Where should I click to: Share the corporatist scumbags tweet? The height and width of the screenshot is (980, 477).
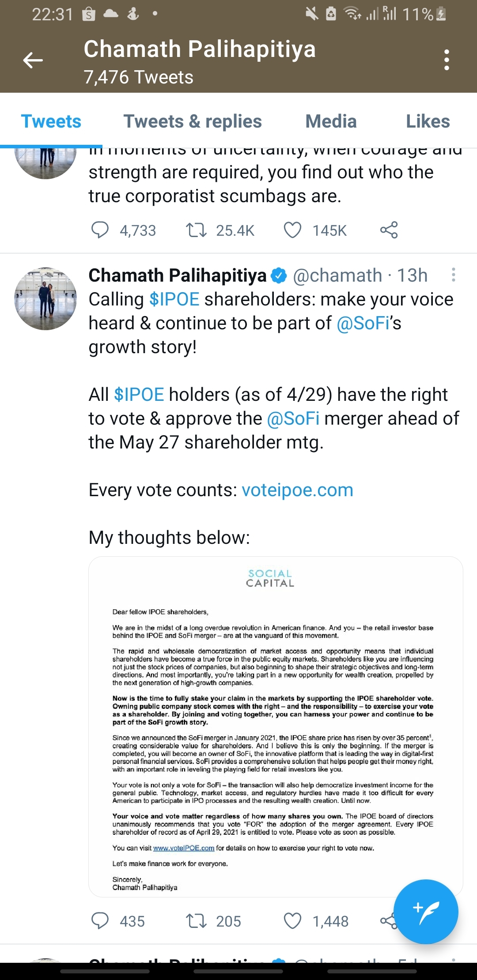click(389, 230)
